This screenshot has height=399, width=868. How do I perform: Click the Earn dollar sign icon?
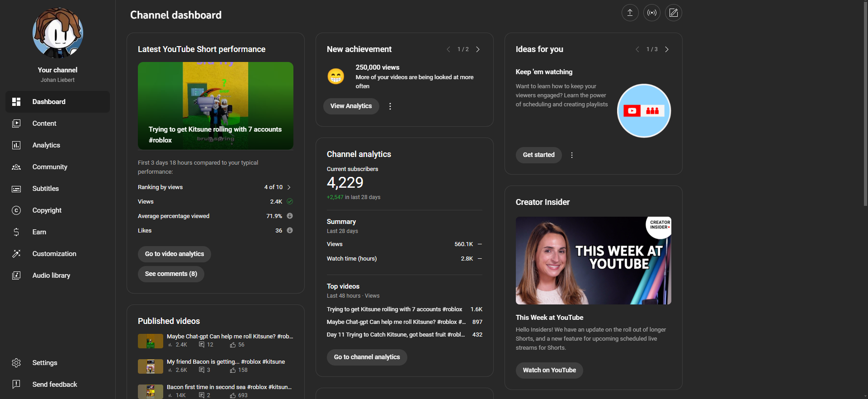click(16, 232)
